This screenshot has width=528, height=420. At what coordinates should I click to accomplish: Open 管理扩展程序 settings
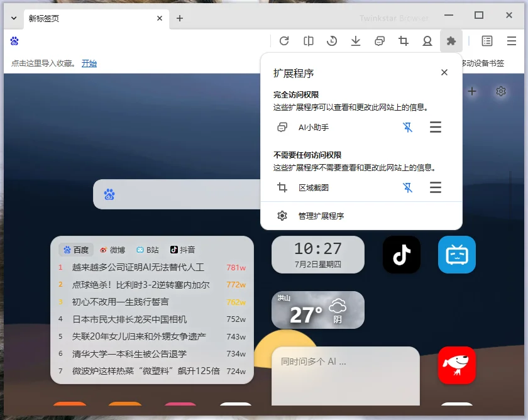(x=361, y=216)
